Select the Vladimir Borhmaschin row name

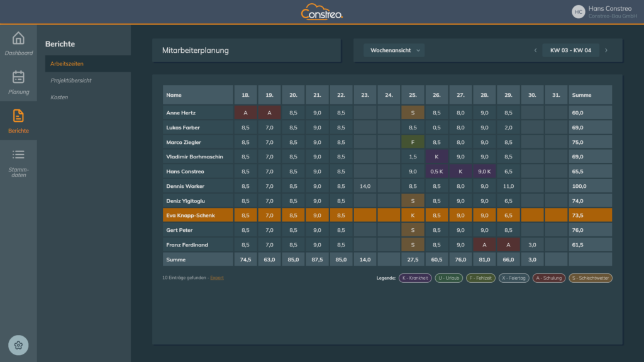195,156
